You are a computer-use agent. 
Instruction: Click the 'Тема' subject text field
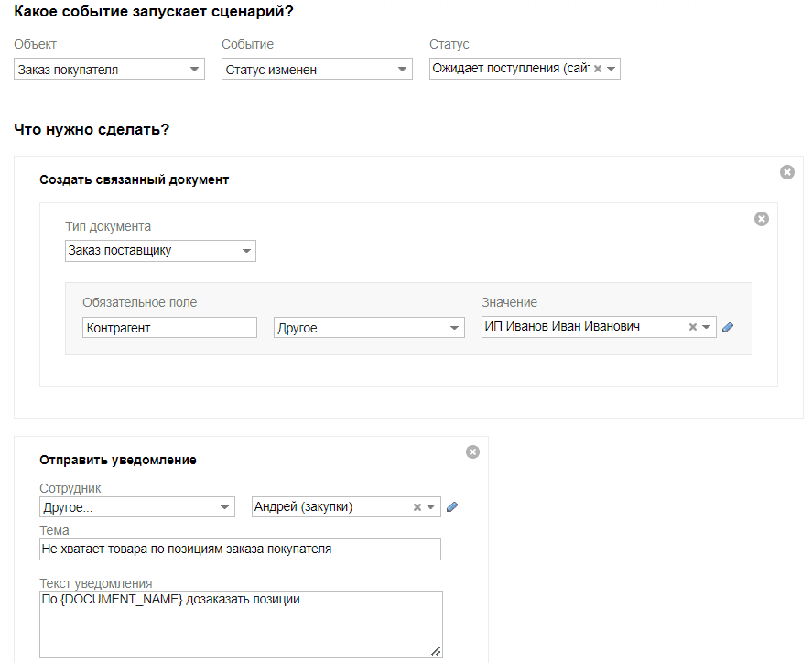240,549
